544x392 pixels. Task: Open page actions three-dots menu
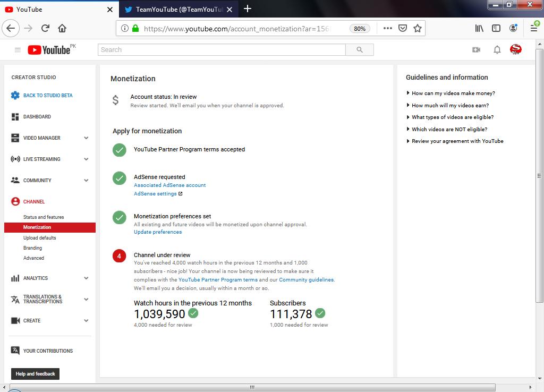point(387,28)
